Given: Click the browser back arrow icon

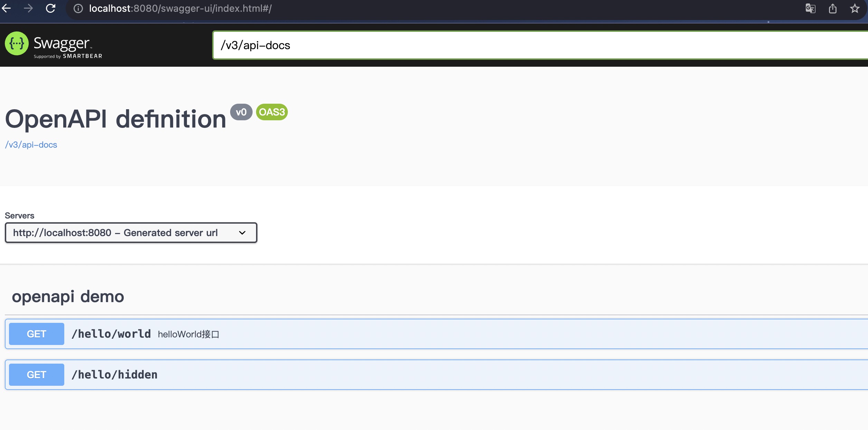Looking at the screenshot, I should click(x=8, y=8).
